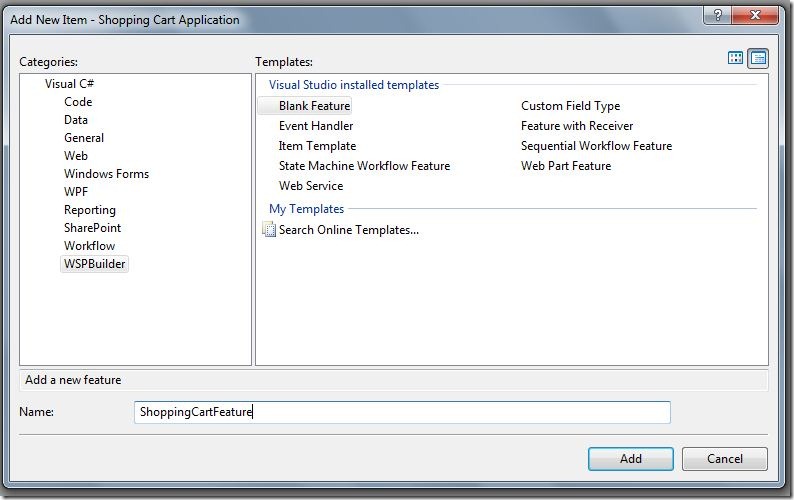Click the Add button

click(630, 458)
